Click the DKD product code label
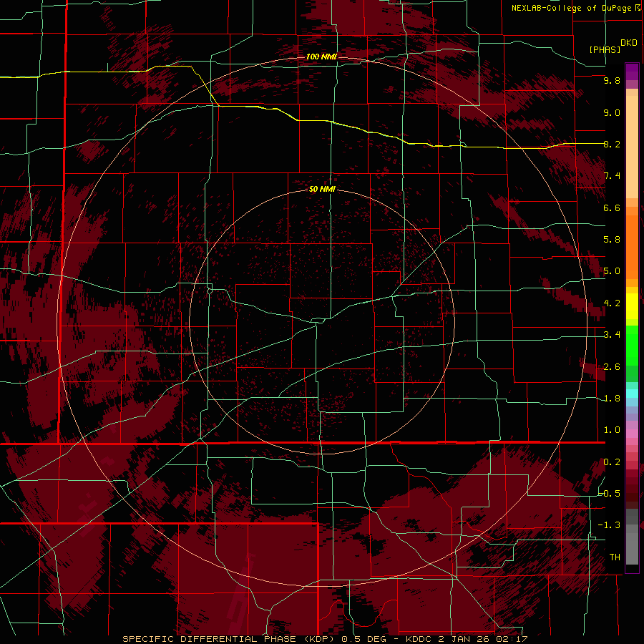The height and width of the screenshot is (644, 644). point(629,42)
